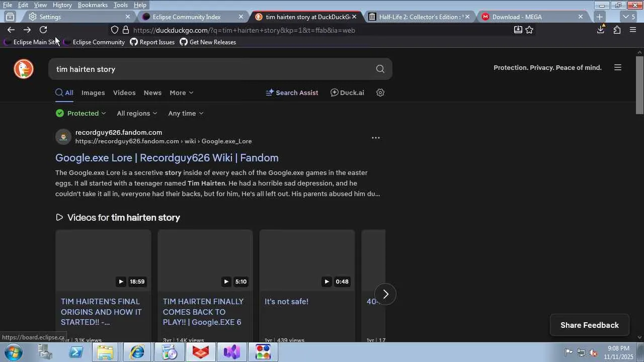Click the volume icon in system tray
Image resolution: width=644 pixels, height=362 pixels.
594,352
